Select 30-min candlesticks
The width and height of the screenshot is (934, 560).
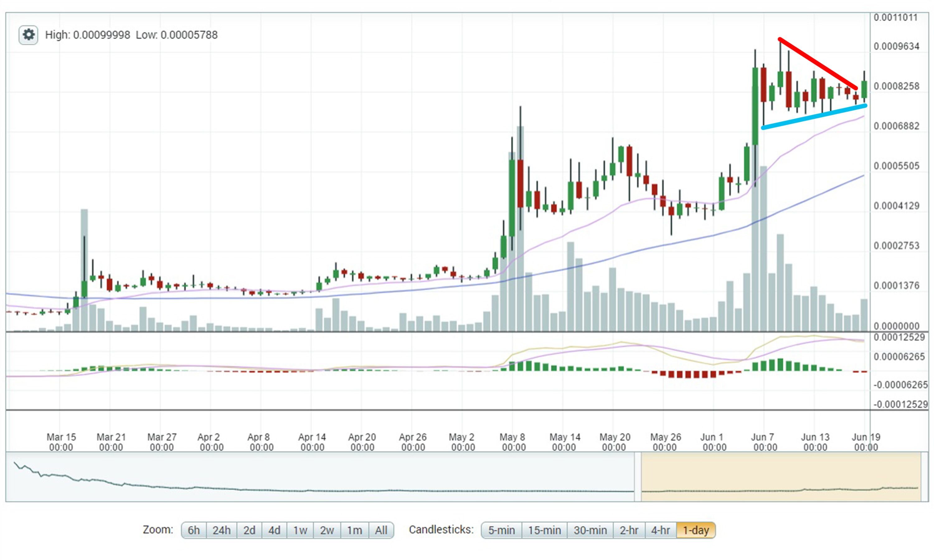[x=590, y=530]
